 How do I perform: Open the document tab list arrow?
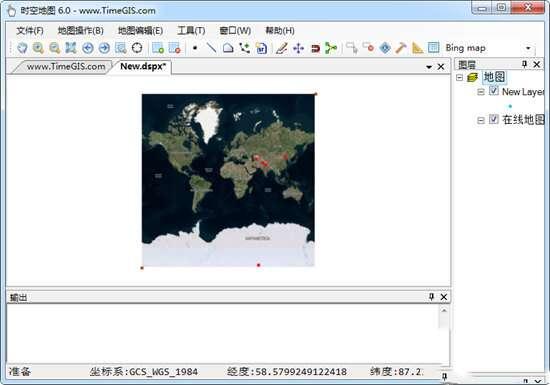[x=429, y=67]
